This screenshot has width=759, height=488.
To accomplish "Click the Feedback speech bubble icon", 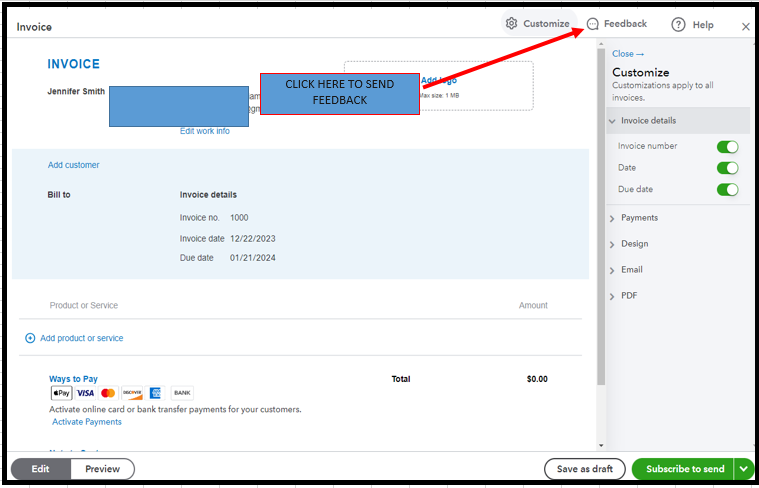I will pyautogui.click(x=592, y=24).
